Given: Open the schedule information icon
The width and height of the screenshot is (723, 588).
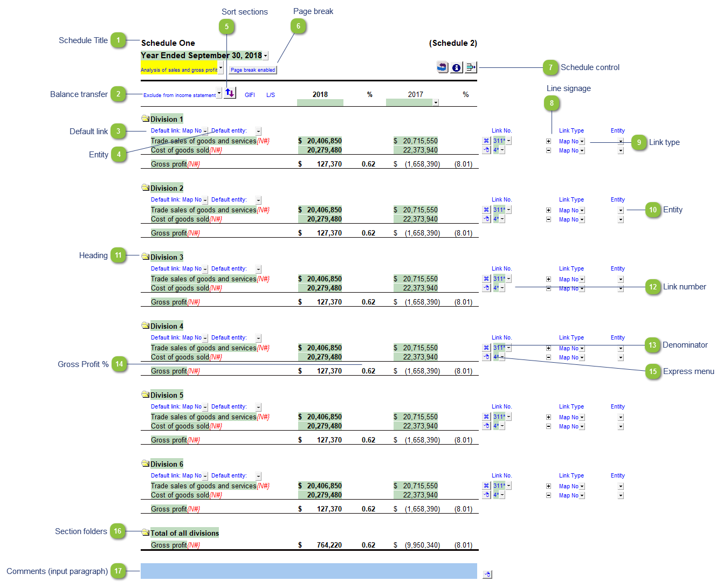Looking at the screenshot, I should coord(457,67).
